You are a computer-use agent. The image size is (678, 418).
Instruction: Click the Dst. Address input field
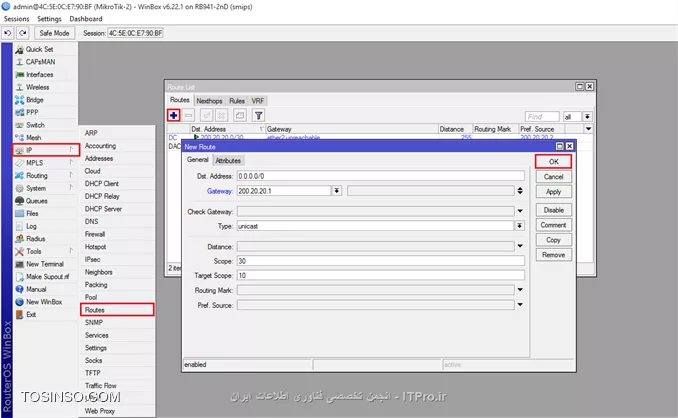(x=381, y=176)
